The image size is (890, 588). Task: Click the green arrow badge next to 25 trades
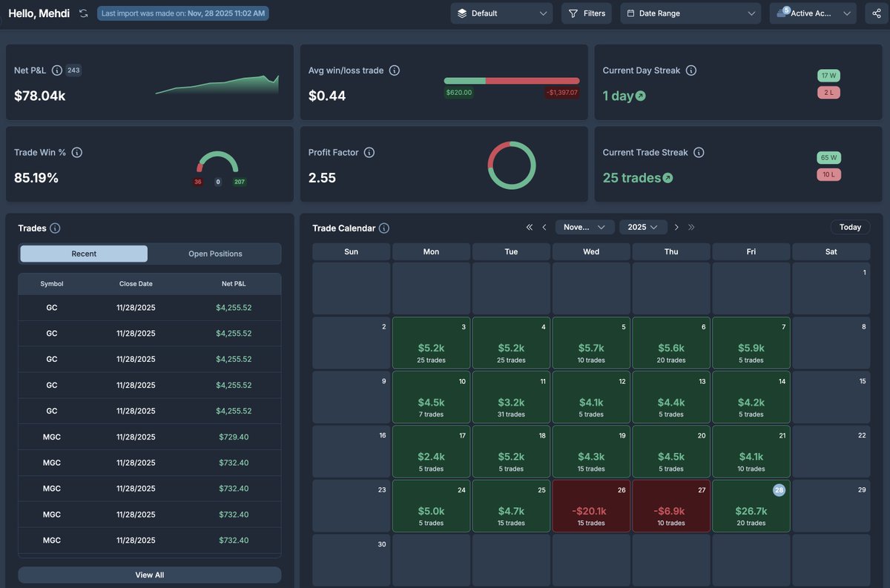667,177
